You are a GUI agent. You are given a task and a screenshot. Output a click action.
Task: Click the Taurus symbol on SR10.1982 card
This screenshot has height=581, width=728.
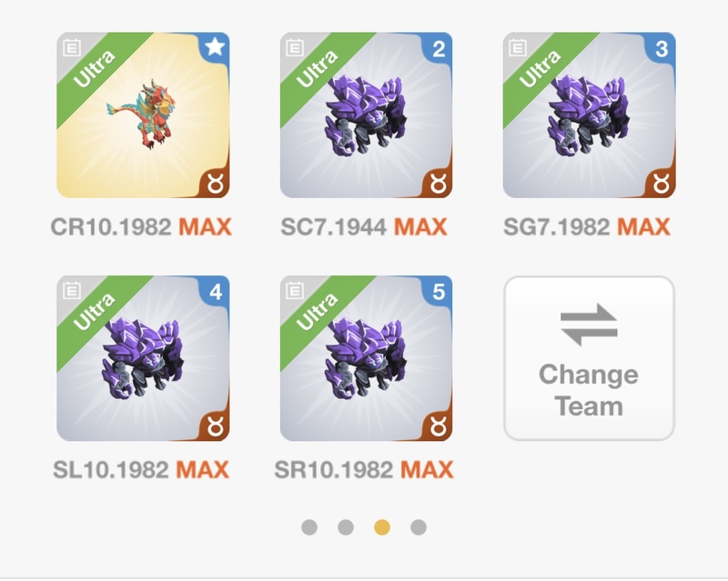pyautogui.click(x=438, y=426)
